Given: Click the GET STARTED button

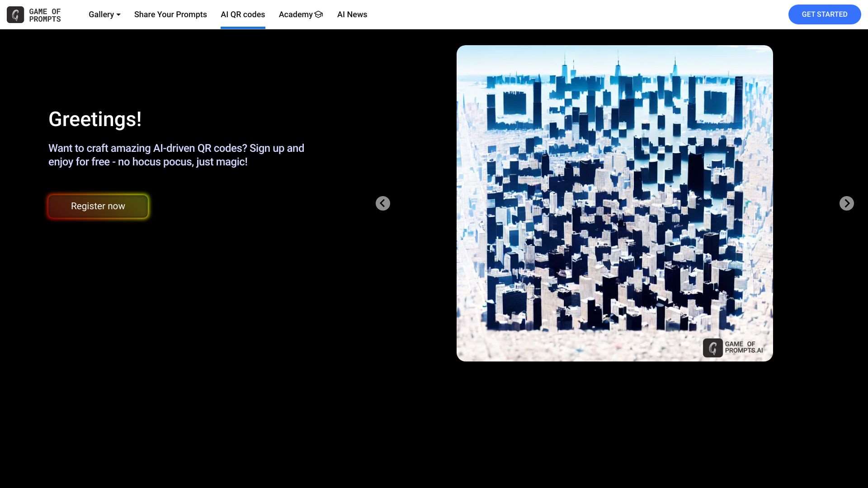Looking at the screenshot, I should point(824,14).
